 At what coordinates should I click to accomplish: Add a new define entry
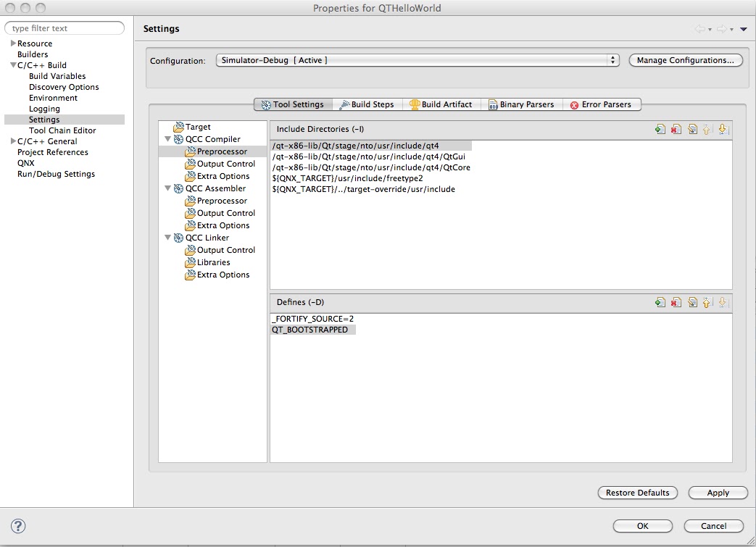tap(660, 303)
